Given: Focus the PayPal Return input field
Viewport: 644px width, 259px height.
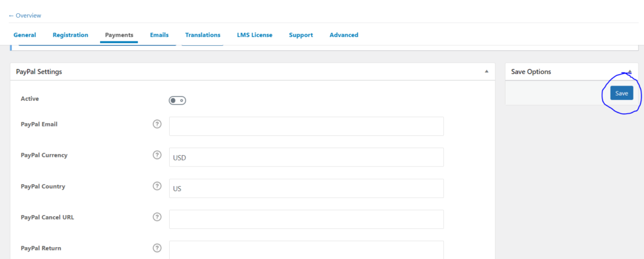Looking at the screenshot, I should 306,250.
